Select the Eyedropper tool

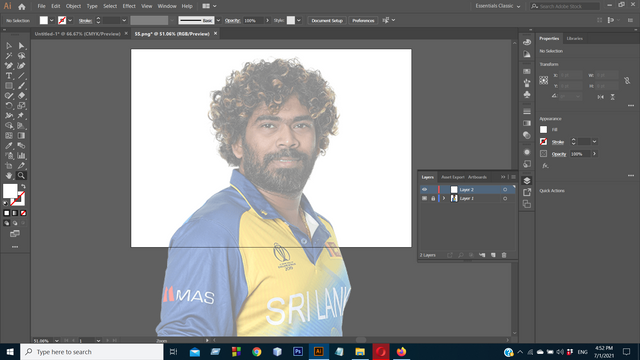tap(9, 146)
